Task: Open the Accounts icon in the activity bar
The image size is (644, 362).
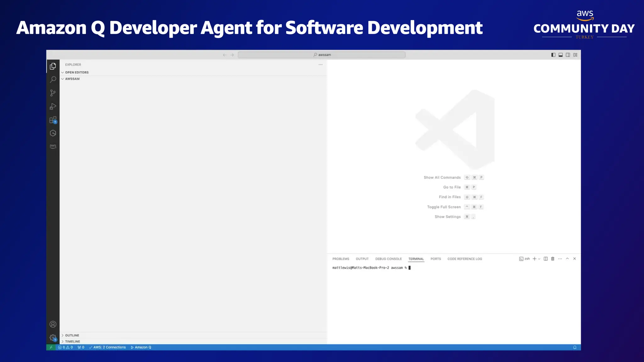Action: [x=53, y=324]
